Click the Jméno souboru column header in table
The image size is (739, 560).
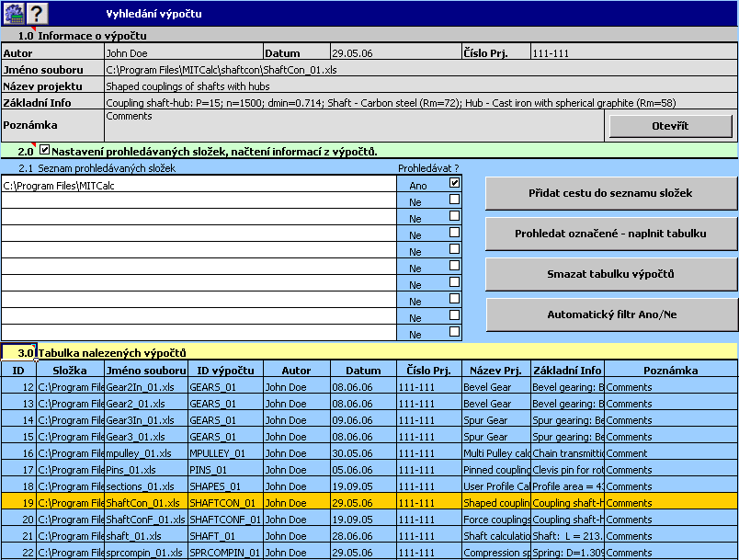tap(145, 371)
